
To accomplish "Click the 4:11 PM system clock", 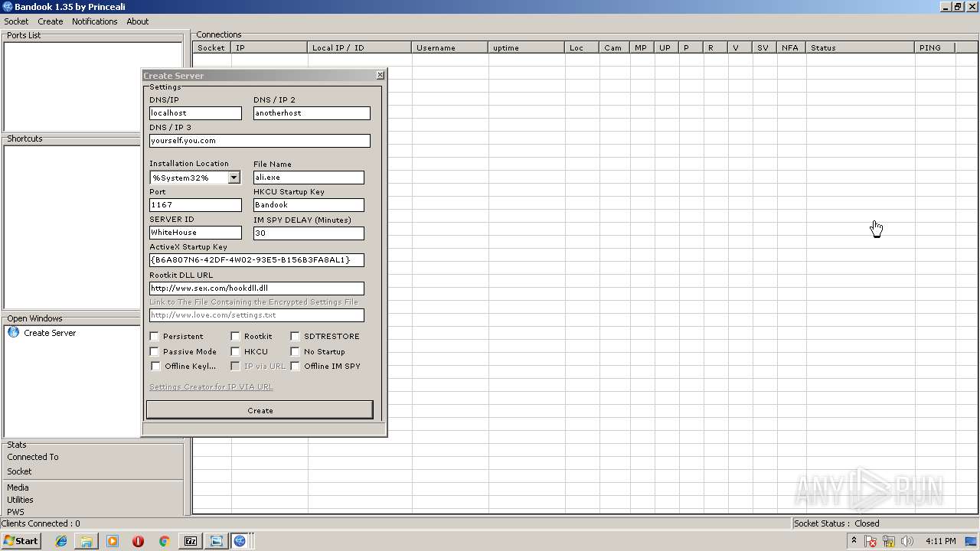I will pos(940,541).
